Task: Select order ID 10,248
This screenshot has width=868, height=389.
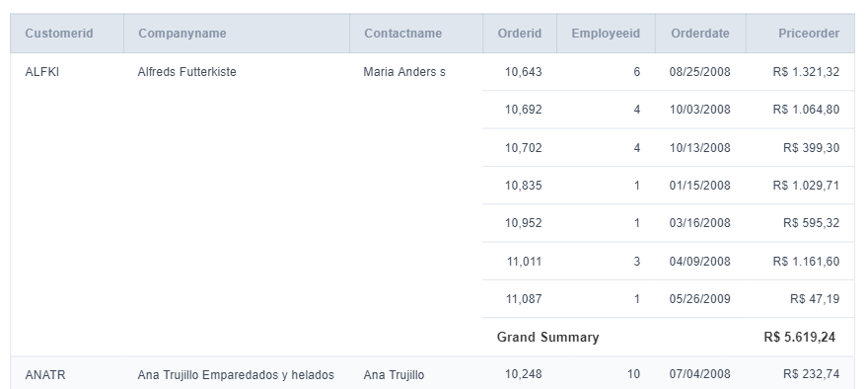Action: click(523, 374)
